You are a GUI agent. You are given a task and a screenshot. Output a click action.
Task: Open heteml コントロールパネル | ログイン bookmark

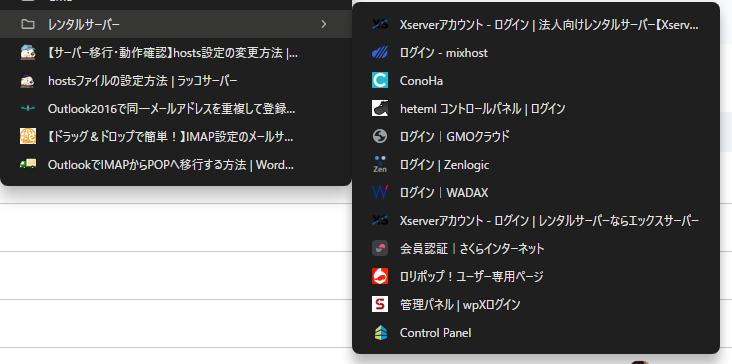(x=535, y=109)
